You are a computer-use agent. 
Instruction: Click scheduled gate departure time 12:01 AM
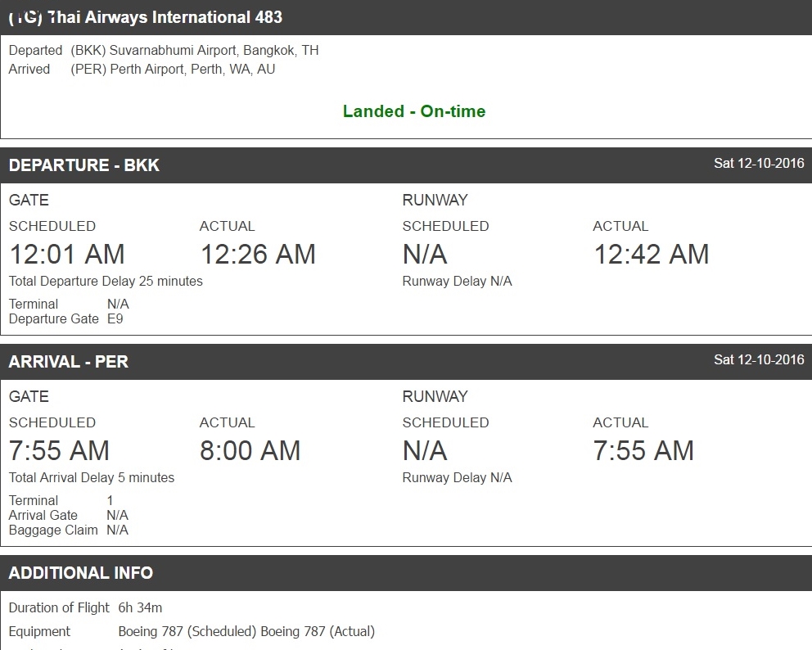pyautogui.click(x=67, y=254)
